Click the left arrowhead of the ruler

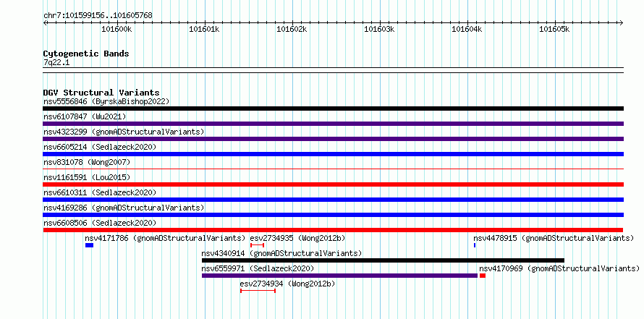[x=45, y=22]
